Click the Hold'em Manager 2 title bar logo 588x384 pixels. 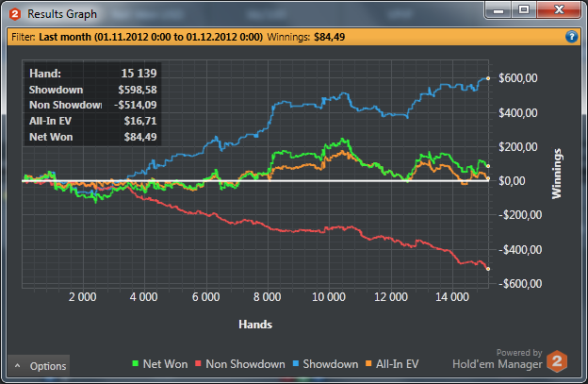(15, 14)
